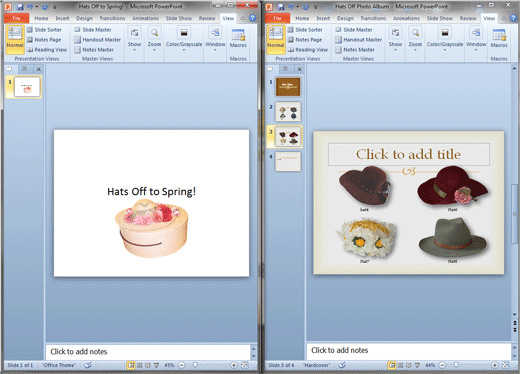Click 'Click to add title' placeholder in Photo Album
The height and width of the screenshot is (374, 520).
click(409, 154)
